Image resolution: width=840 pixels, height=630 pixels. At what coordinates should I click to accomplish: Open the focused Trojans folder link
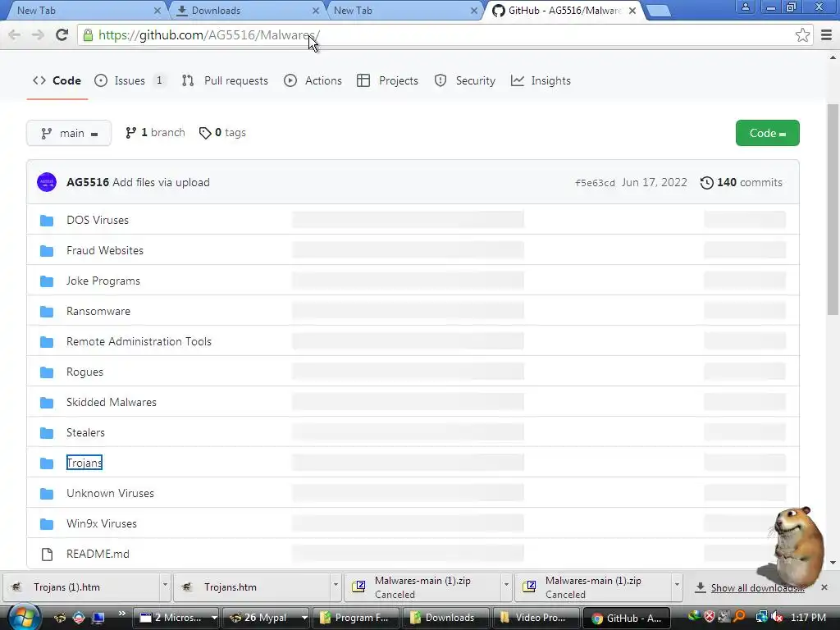tap(84, 463)
